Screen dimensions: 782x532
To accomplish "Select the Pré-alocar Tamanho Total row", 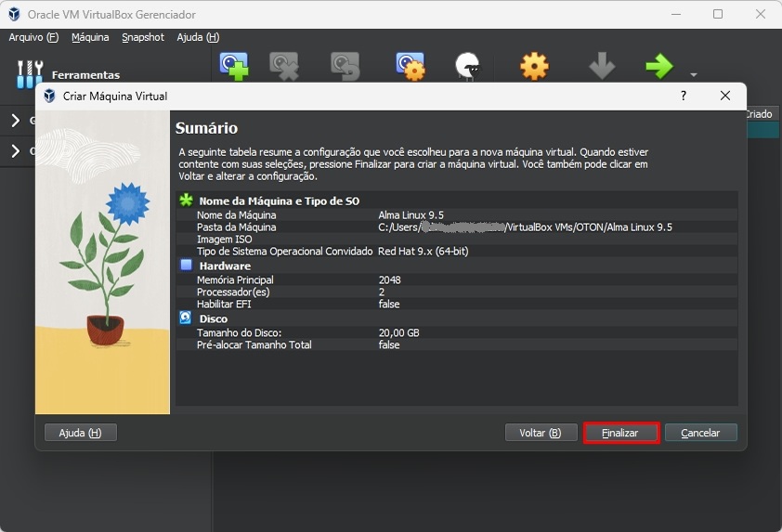I will (456, 344).
